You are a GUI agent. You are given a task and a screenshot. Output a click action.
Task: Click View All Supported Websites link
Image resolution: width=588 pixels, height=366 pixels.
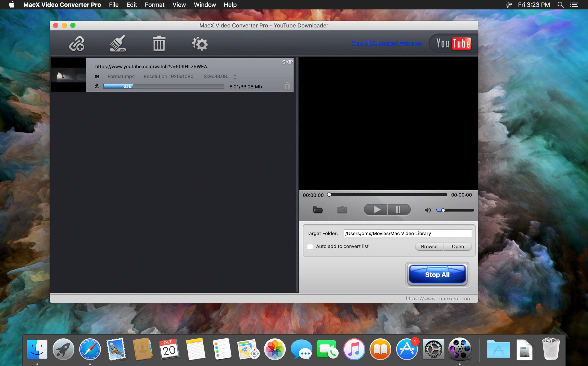[x=386, y=43]
